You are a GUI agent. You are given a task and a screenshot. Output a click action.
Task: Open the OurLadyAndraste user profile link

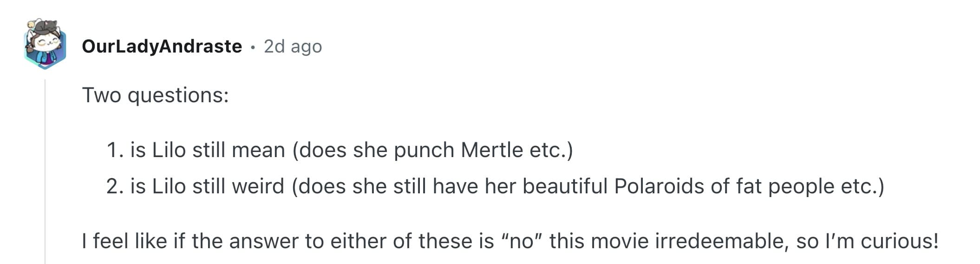(x=162, y=46)
